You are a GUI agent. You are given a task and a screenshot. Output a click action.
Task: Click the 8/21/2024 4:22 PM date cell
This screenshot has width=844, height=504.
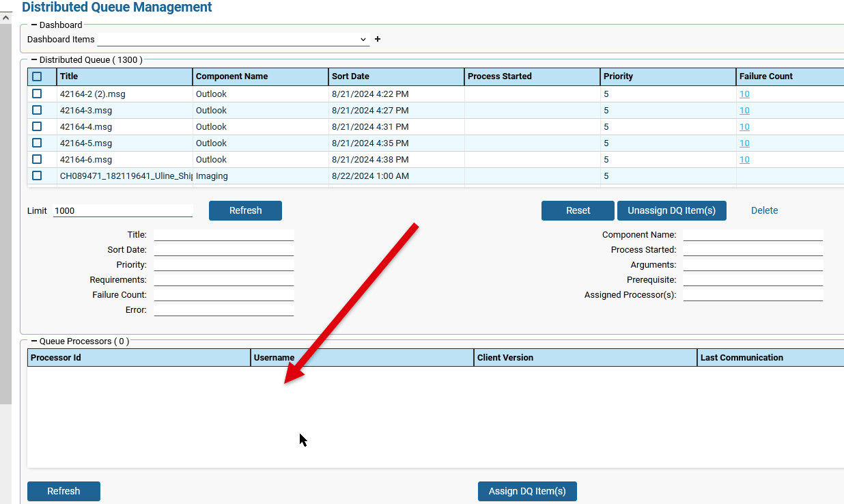click(397, 94)
